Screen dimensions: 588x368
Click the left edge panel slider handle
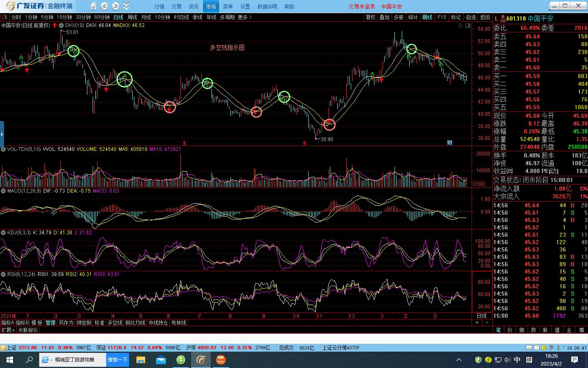[x=2, y=134]
